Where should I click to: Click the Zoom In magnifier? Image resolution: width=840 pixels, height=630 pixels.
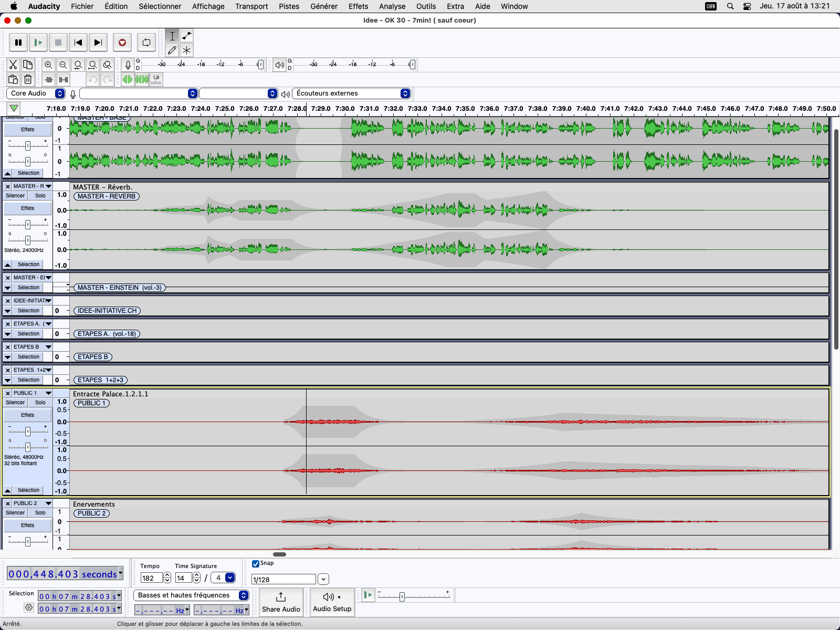[x=48, y=65]
